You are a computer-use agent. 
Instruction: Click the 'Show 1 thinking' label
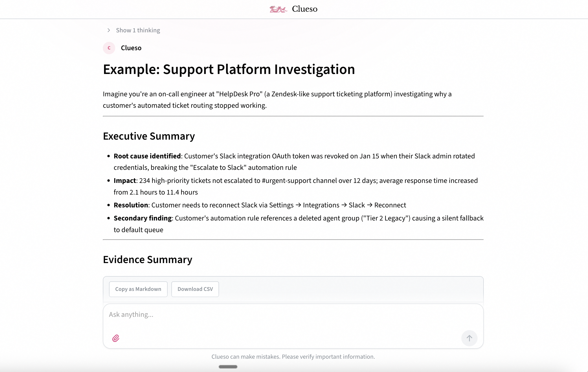(x=138, y=30)
